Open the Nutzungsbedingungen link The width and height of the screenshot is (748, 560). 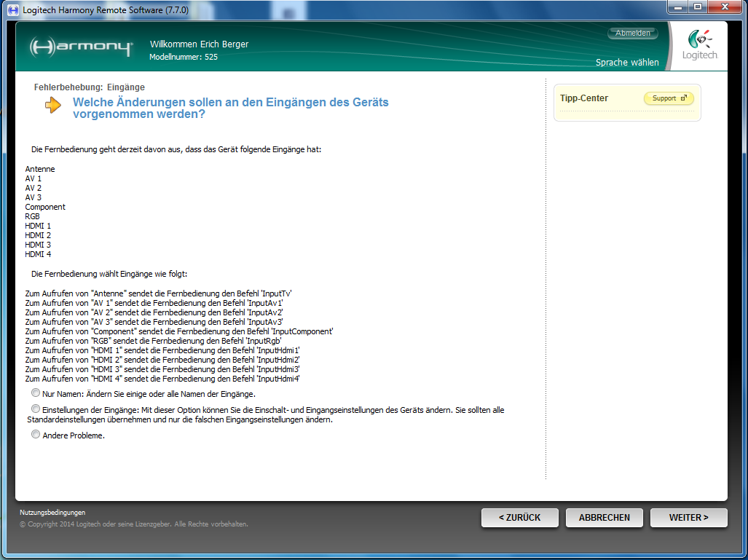(52, 513)
